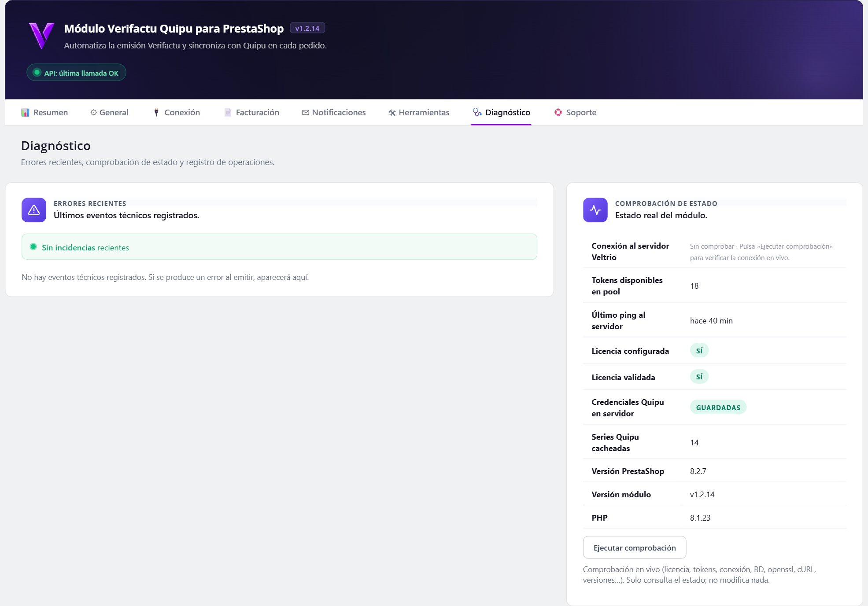868x606 pixels.
Task: Click the No hay eventos técnicos registrados message
Action: pyautogui.click(x=165, y=277)
